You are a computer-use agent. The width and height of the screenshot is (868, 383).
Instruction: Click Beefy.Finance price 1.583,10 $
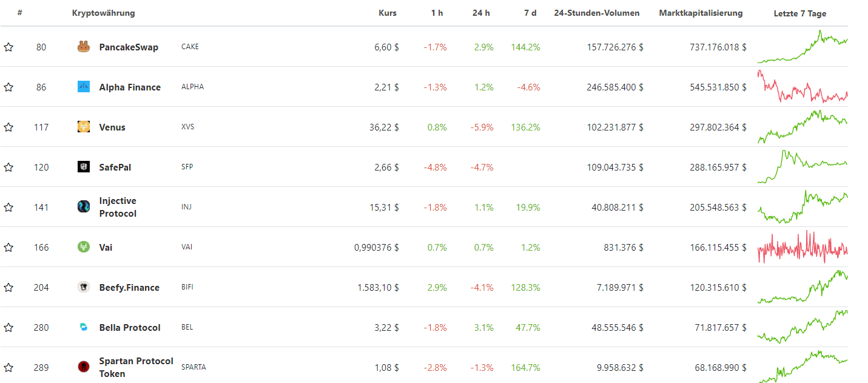pyautogui.click(x=378, y=288)
